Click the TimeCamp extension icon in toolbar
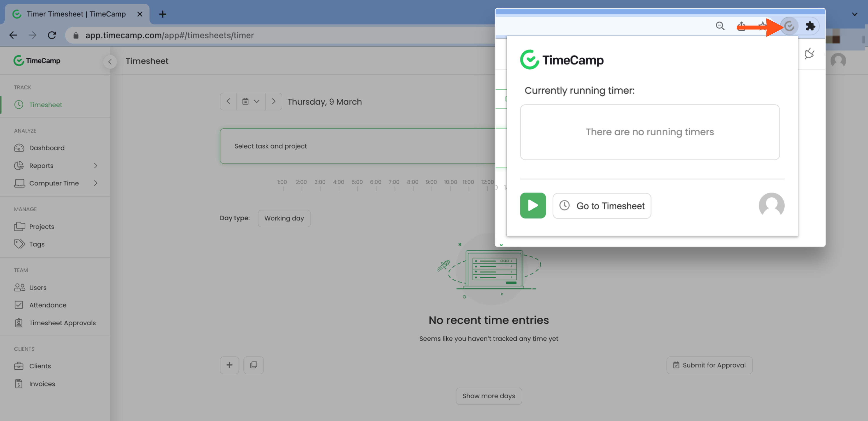868x421 pixels. (789, 26)
